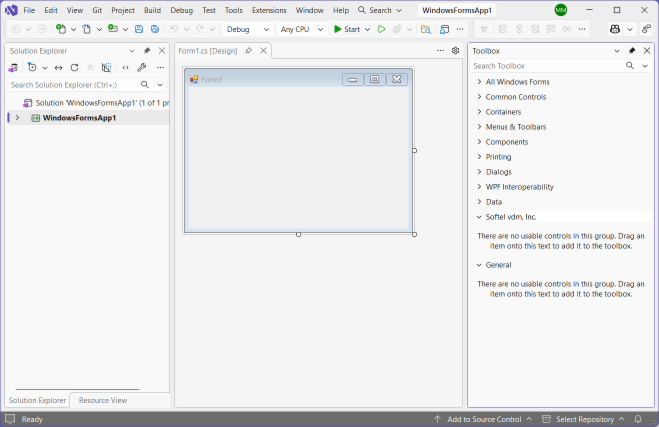Collapse the General toolbox group
The image size is (659, 427).
click(479, 265)
